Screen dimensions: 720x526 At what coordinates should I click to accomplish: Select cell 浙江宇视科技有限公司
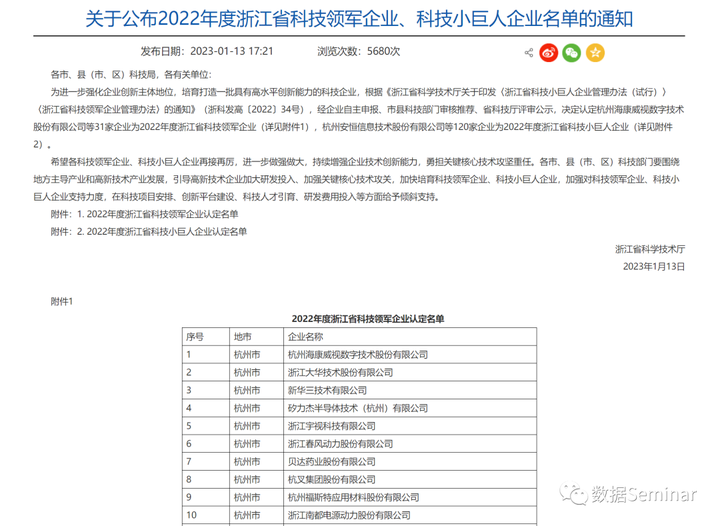[x=410, y=426]
